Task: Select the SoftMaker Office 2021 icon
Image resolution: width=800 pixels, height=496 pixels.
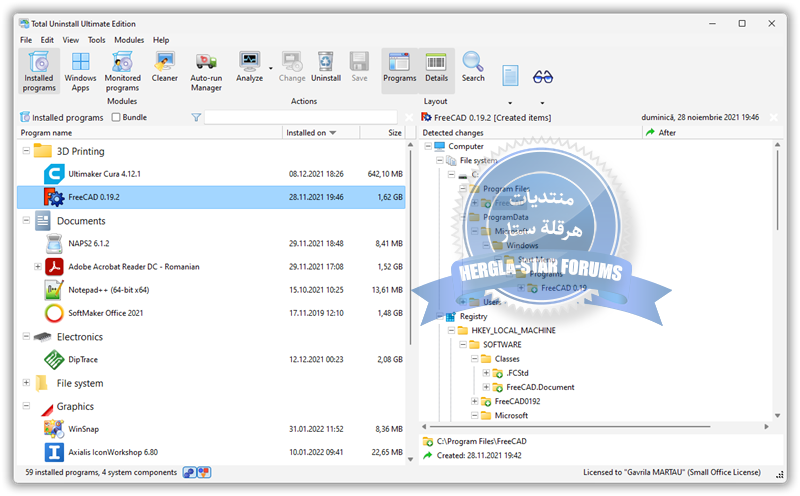Action: point(54,313)
